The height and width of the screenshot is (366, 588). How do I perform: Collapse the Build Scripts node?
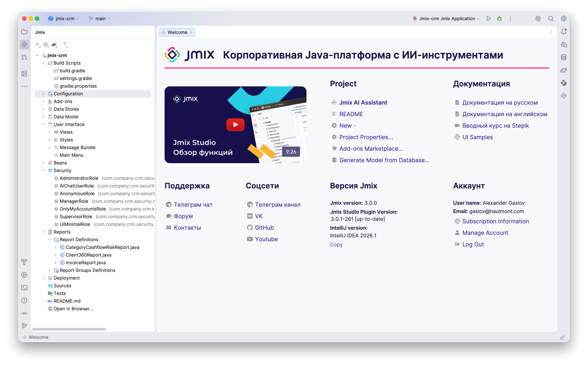43,63
